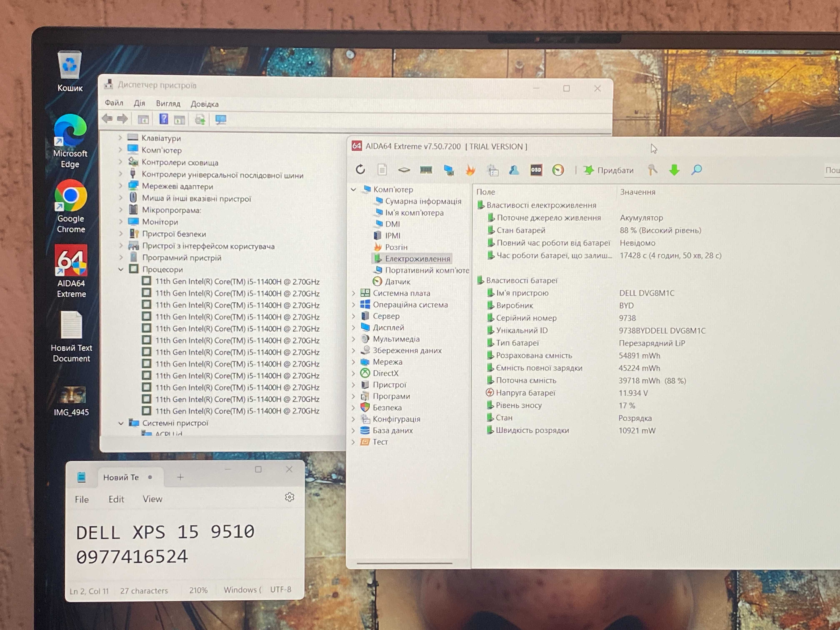The height and width of the screenshot is (630, 840).
Task: Click the AIDA64 OSD panel icon
Action: click(x=536, y=170)
